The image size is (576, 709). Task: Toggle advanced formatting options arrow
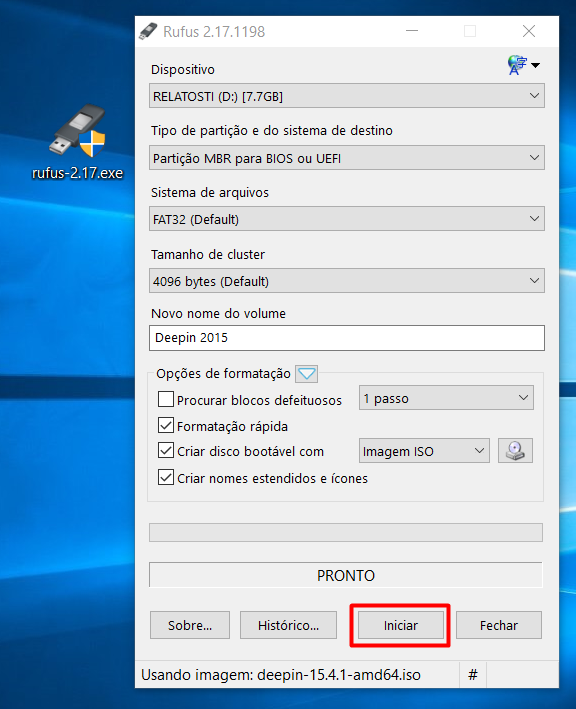tap(307, 373)
